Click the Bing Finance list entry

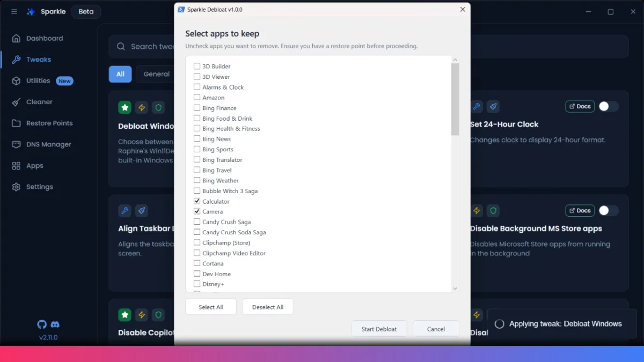[x=219, y=108]
